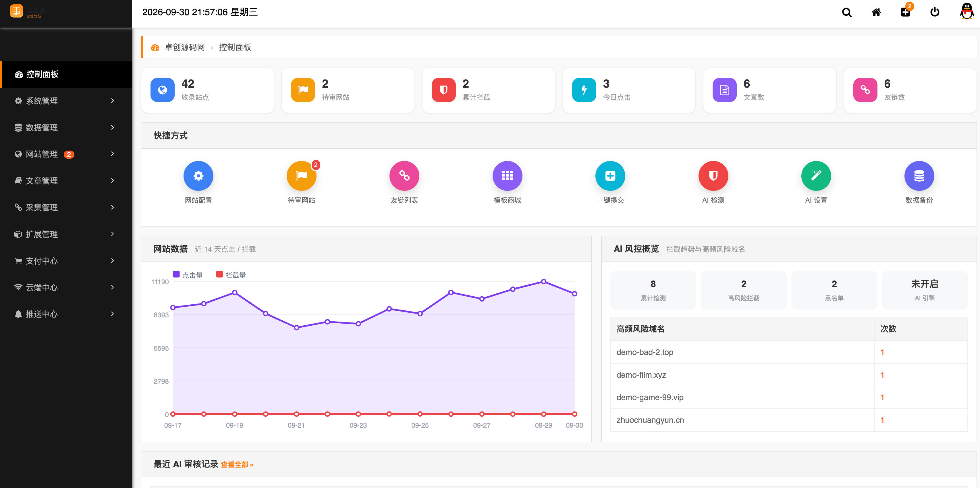Click the 09-29 peak point on chart

(544, 282)
